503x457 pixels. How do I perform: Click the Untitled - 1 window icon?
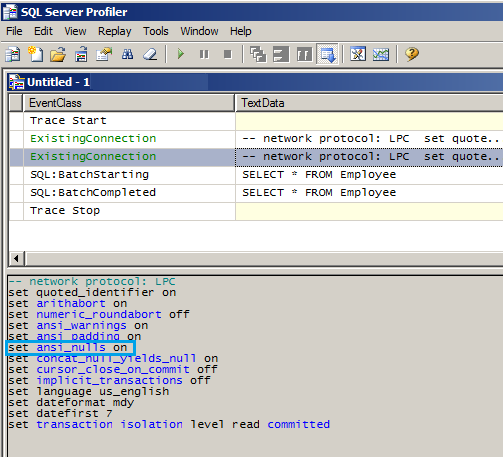coord(16,82)
